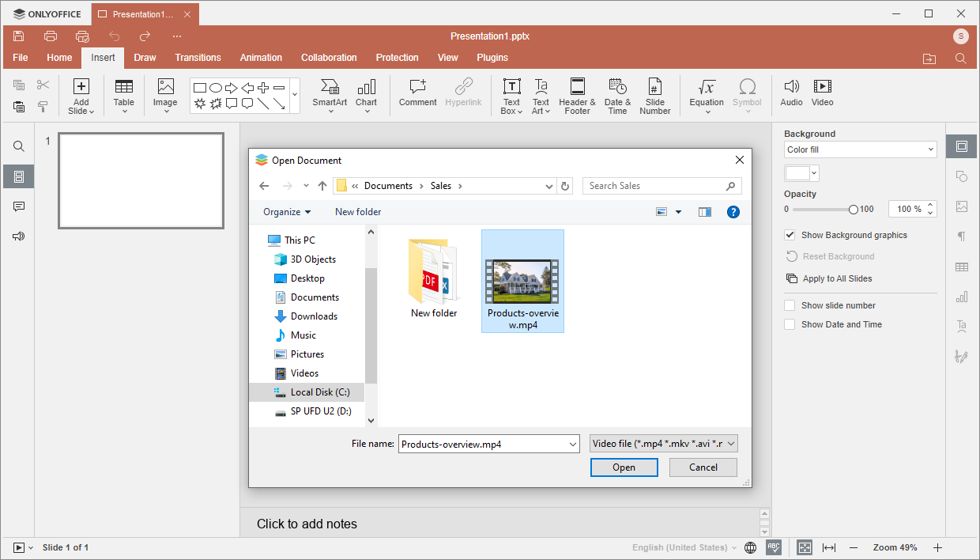
Task: Open the Organize dropdown menu
Action: tap(287, 212)
